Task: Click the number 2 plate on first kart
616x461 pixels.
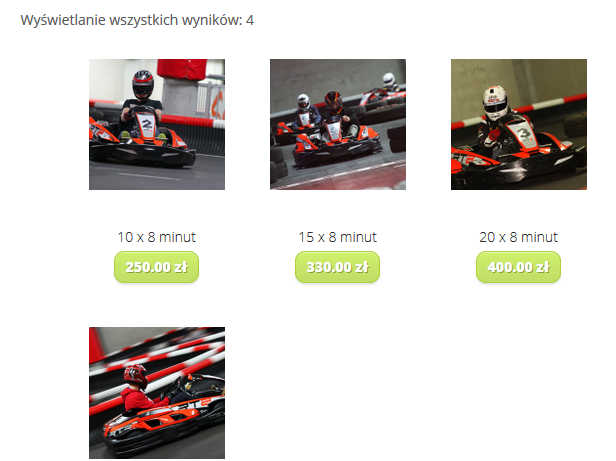Action: (x=147, y=125)
